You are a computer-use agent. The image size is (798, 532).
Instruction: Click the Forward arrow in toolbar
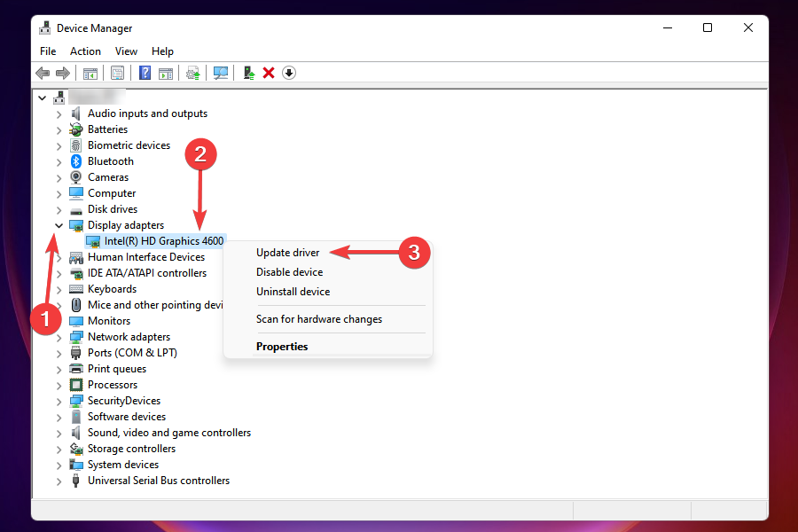tap(63, 73)
